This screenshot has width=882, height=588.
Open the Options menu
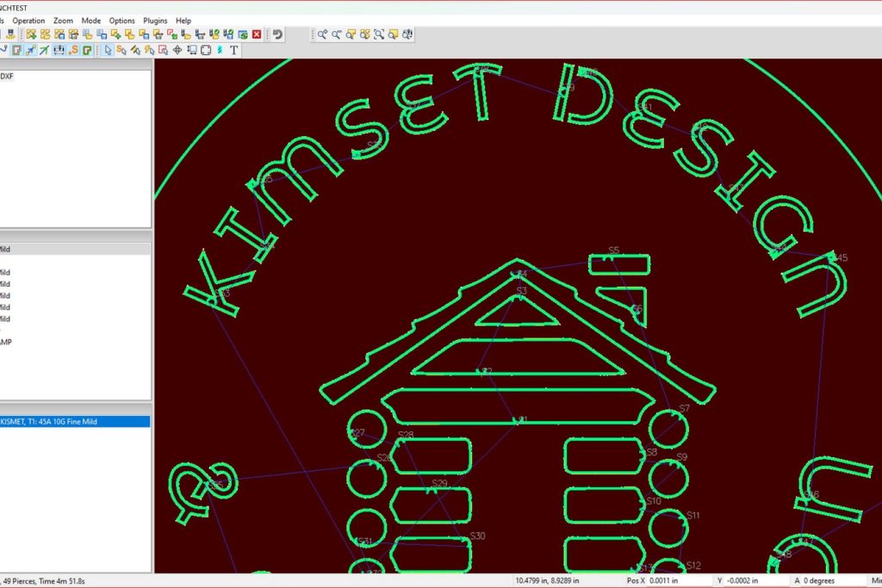pos(121,20)
